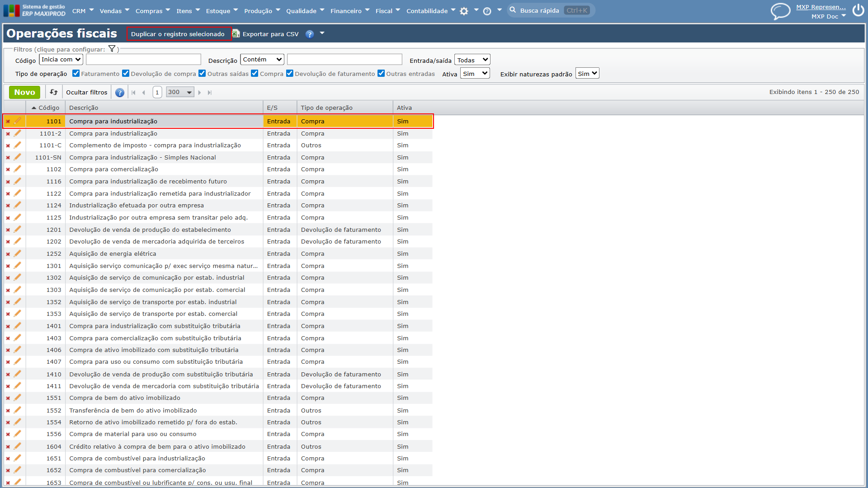
Task: Delete row 1102 using red X
Action: tap(8, 169)
